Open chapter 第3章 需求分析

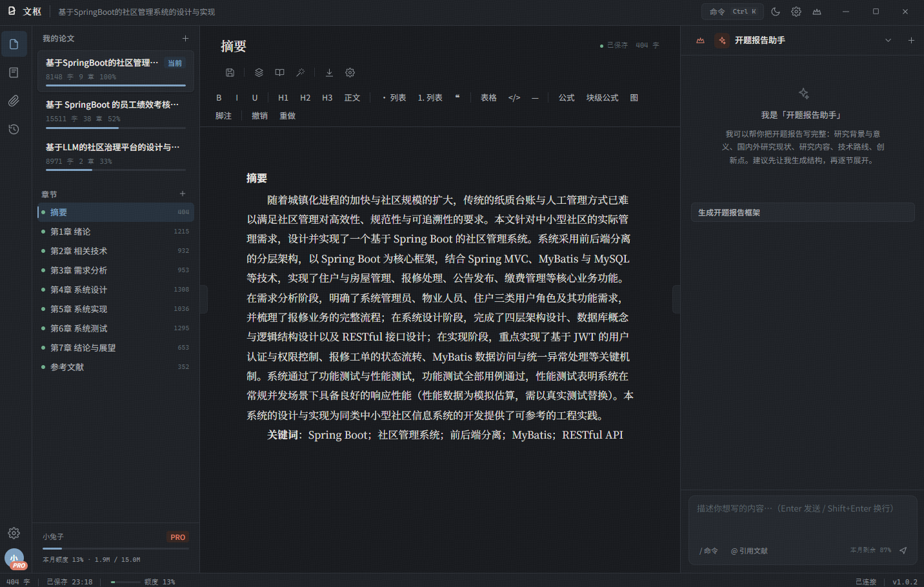(x=115, y=270)
